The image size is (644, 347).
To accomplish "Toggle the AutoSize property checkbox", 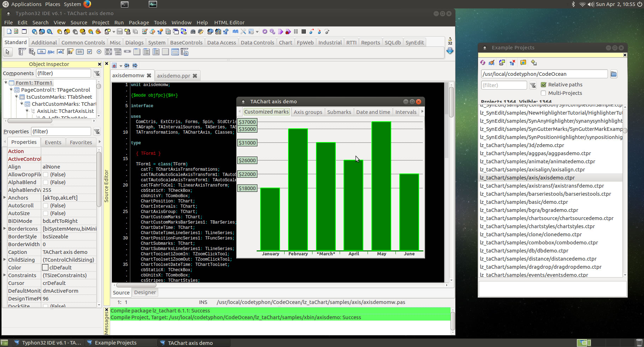I will coord(46,213).
